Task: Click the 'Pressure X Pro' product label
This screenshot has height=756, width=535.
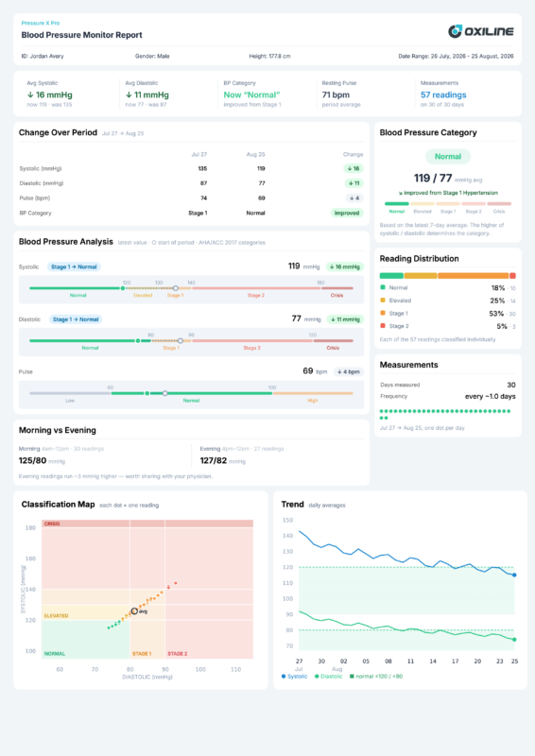Action: 41,23
